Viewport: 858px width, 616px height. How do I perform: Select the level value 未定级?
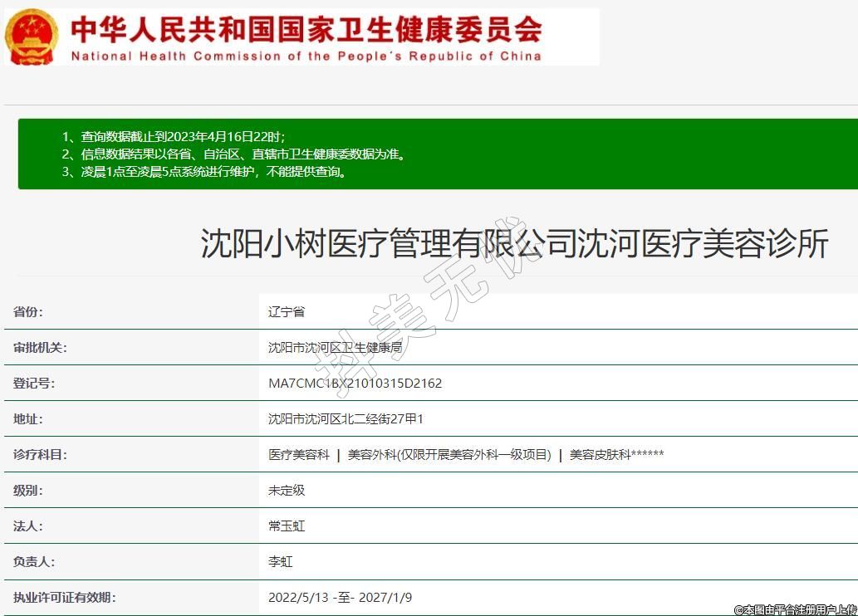point(287,491)
